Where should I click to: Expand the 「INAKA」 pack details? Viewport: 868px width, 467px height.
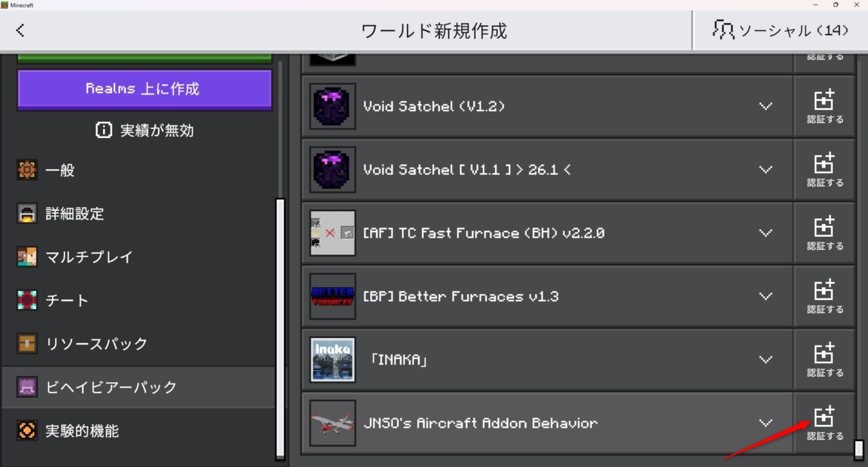pos(766,360)
